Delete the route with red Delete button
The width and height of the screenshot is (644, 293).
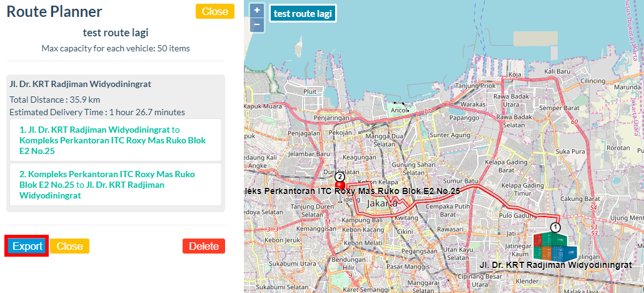click(204, 246)
